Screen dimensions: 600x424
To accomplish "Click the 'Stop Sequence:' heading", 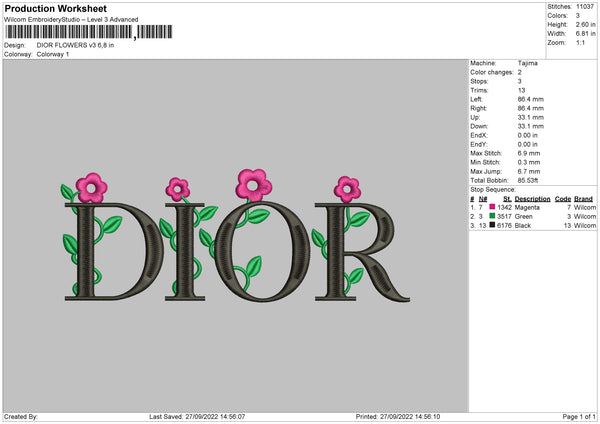I will pyautogui.click(x=493, y=190).
